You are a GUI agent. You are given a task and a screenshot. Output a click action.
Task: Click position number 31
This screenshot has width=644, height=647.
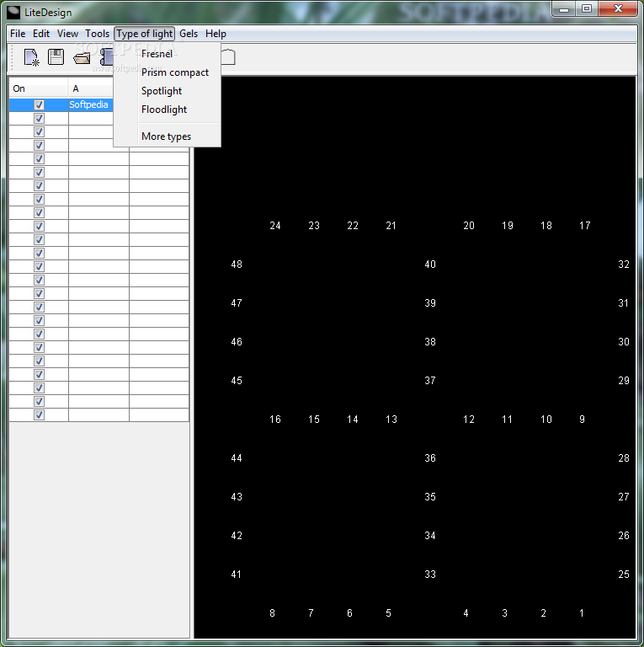(623, 303)
